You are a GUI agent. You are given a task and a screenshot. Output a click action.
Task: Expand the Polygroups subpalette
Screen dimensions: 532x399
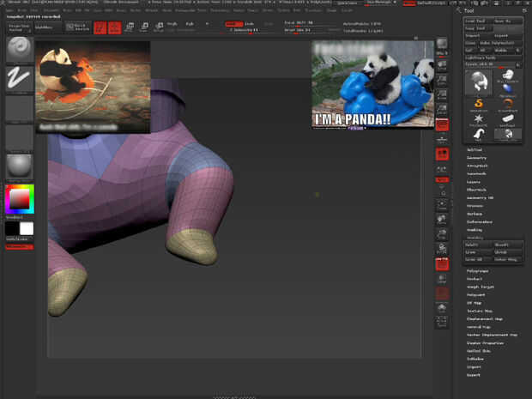477,271
